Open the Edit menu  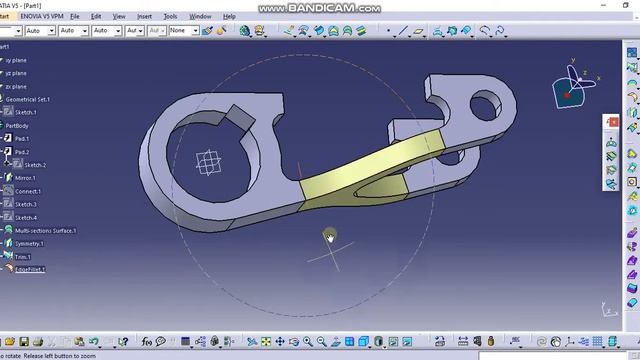pos(96,16)
